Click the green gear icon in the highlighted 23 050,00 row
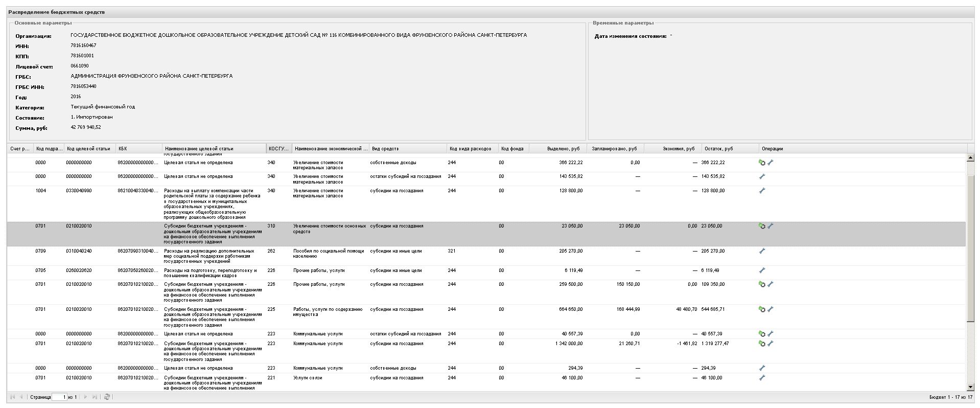Viewport: 980px width, 408px height. tap(762, 226)
